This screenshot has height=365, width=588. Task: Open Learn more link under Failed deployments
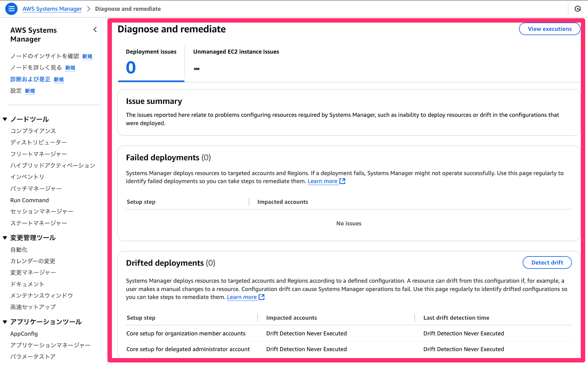tap(323, 181)
